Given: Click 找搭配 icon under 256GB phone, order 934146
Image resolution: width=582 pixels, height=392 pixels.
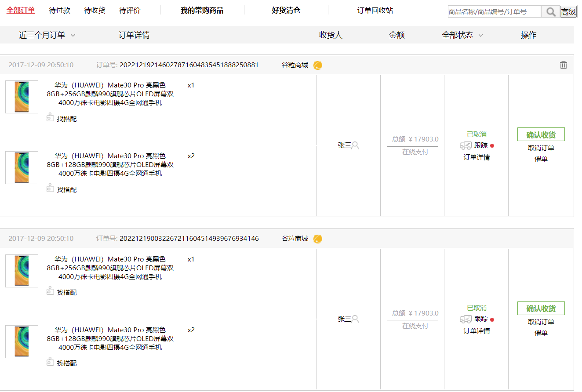Looking at the screenshot, I should (x=50, y=291).
